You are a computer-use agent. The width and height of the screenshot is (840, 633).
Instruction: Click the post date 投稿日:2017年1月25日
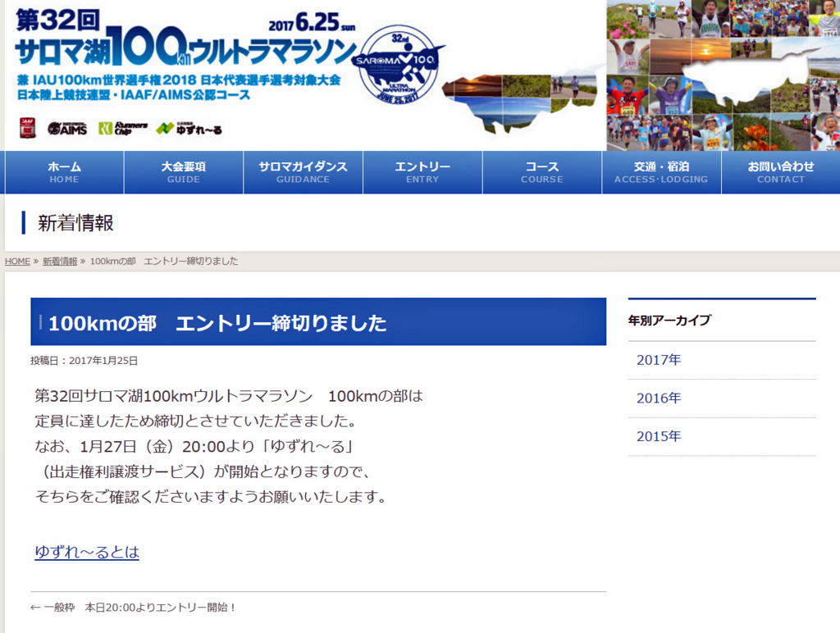(x=84, y=361)
